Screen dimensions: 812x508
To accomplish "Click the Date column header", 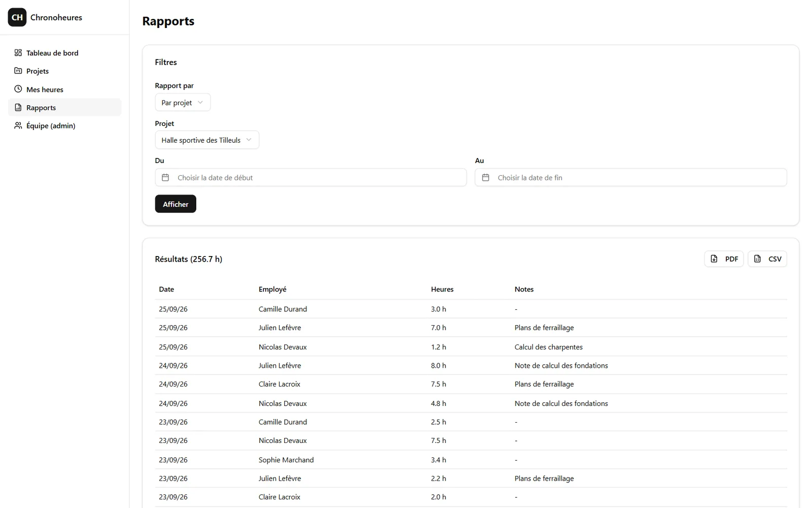I will pyautogui.click(x=166, y=290).
